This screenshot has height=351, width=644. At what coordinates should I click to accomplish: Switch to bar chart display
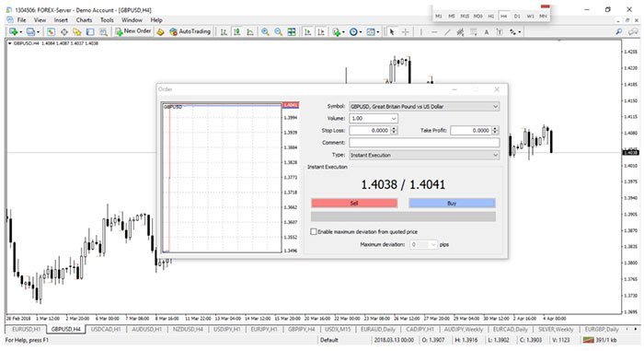click(x=224, y=31)
